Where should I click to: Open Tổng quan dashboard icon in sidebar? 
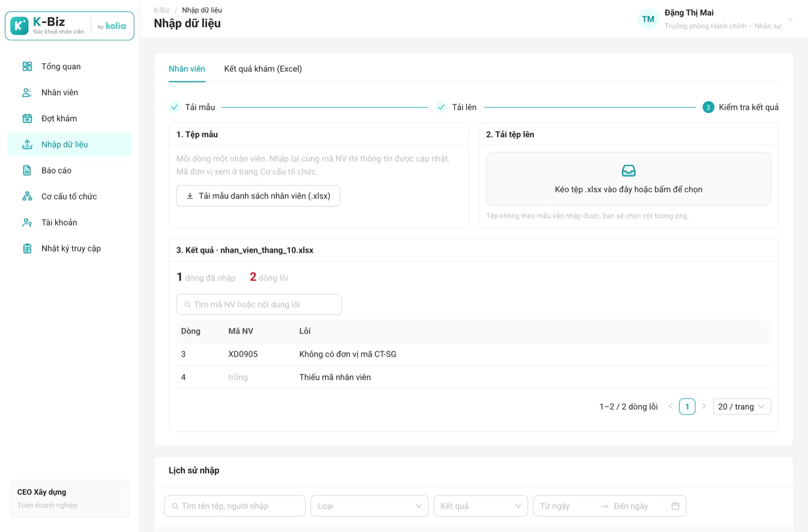pos(27,67)
